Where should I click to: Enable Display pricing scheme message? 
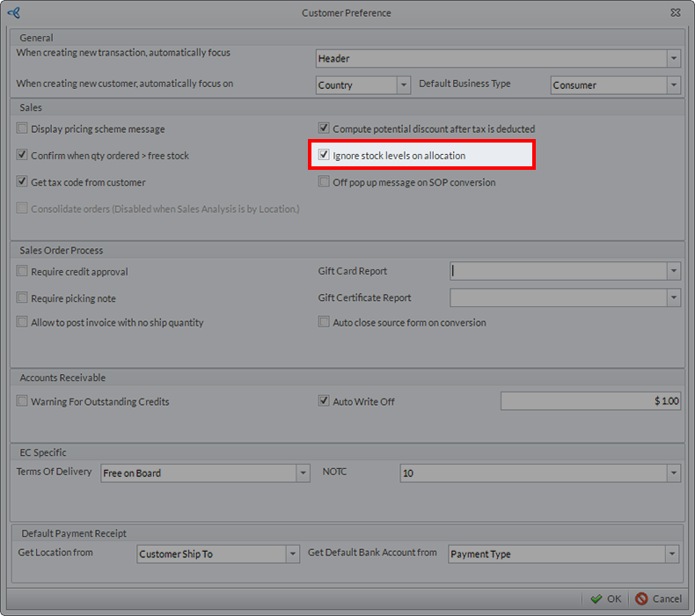23,128
